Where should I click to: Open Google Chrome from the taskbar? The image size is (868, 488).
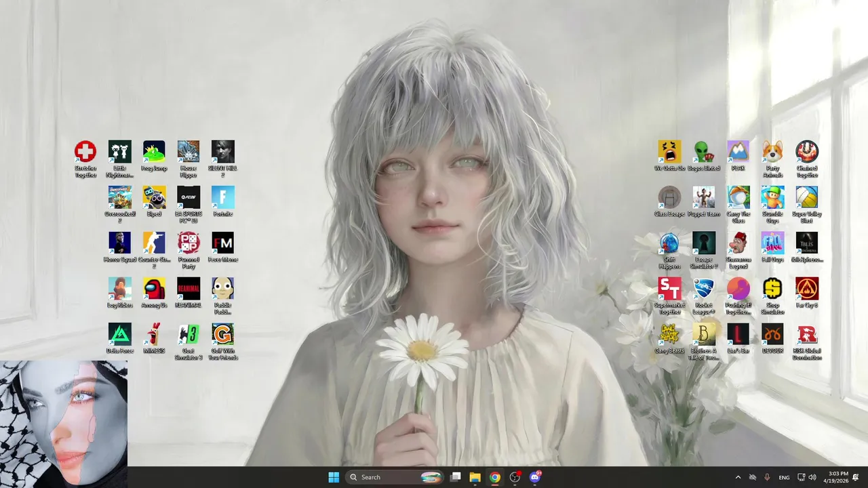tap(495, 477)
